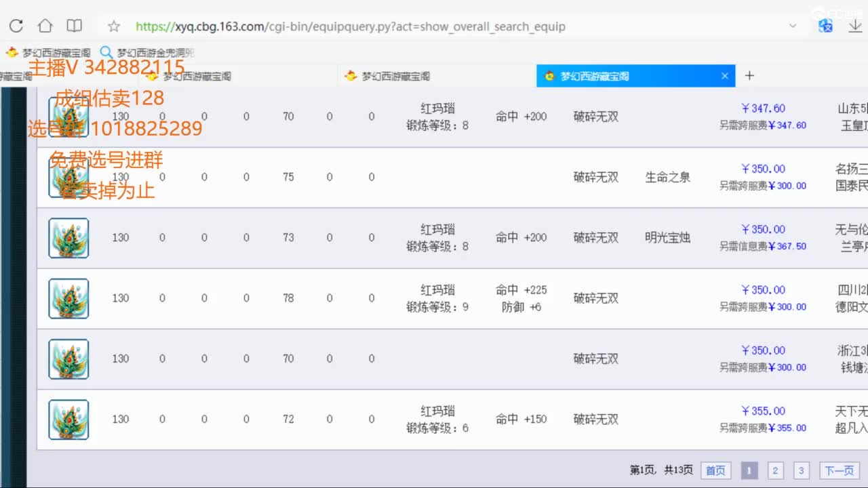
Task: Click the ¥350.00 price in 明光宝烛 row
Action: [763, 229]
